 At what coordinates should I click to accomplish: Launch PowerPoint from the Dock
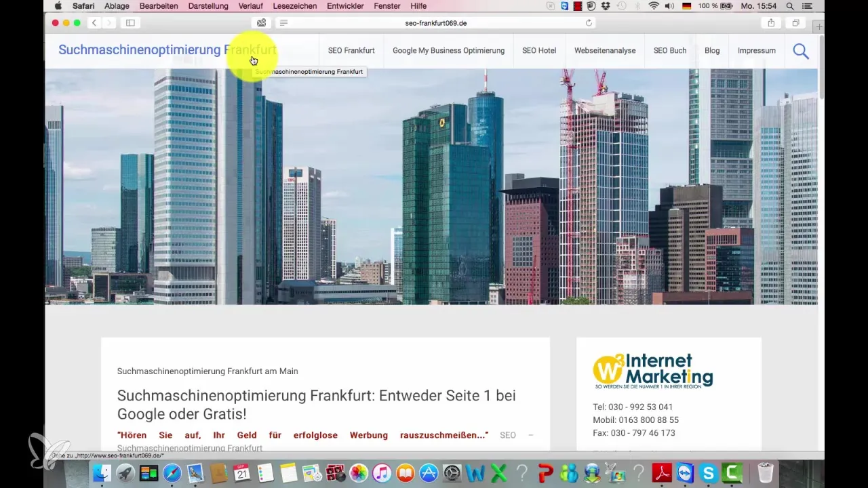coord(545,472)
